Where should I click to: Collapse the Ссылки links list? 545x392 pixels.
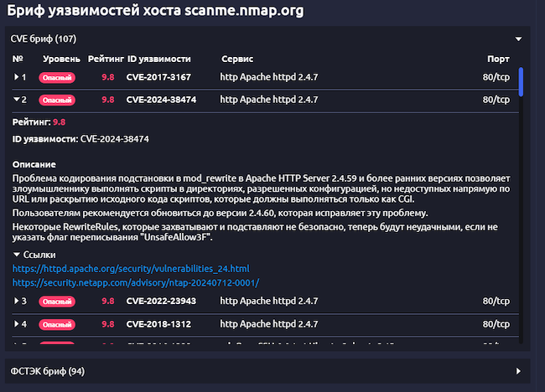tap(17, 253)
